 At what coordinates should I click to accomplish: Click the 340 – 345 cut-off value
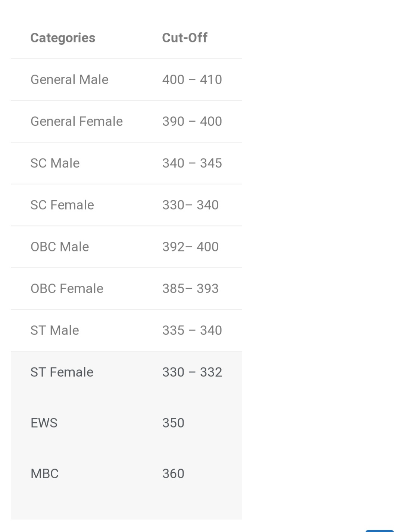point(192,163)
